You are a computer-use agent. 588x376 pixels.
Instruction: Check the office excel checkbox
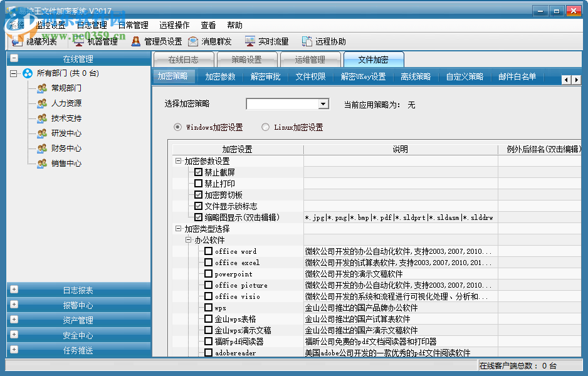pos(209,263)
